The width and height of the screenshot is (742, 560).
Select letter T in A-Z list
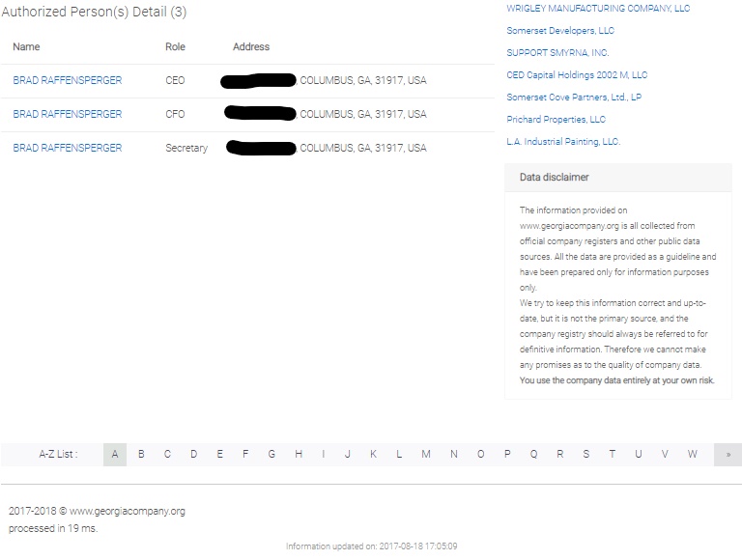pyautogui.click(x=612, y=455)
